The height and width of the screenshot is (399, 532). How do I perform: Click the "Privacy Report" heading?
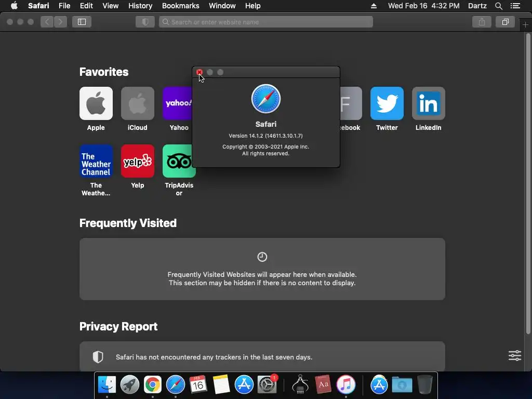click(118, 326)
